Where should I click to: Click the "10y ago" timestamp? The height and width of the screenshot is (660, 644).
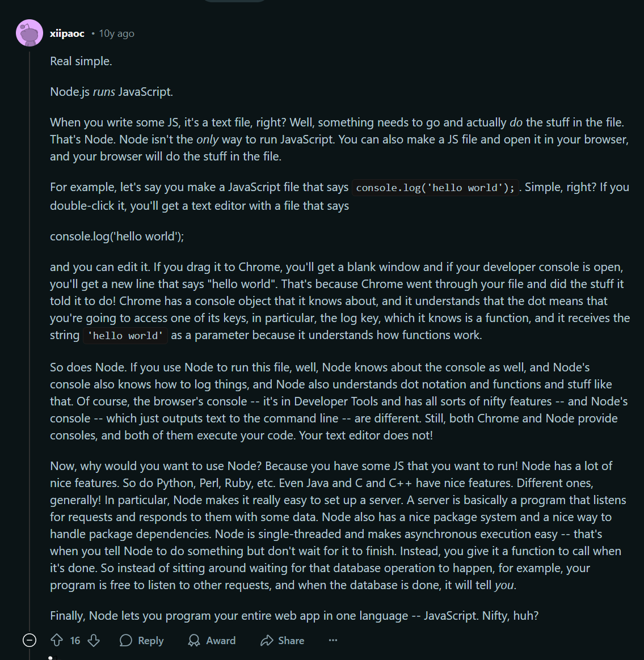pos(117,34)
